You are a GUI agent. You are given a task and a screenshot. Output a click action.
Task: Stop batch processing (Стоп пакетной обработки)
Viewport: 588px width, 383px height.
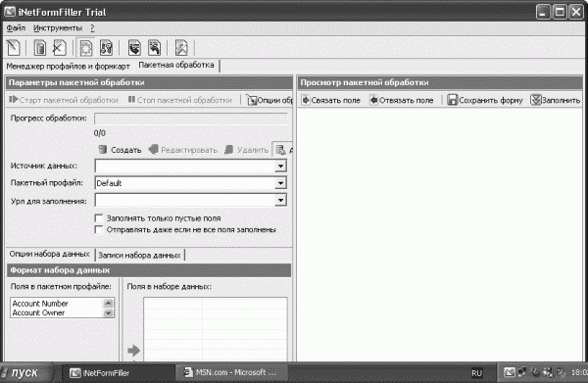tap(179, 100)
